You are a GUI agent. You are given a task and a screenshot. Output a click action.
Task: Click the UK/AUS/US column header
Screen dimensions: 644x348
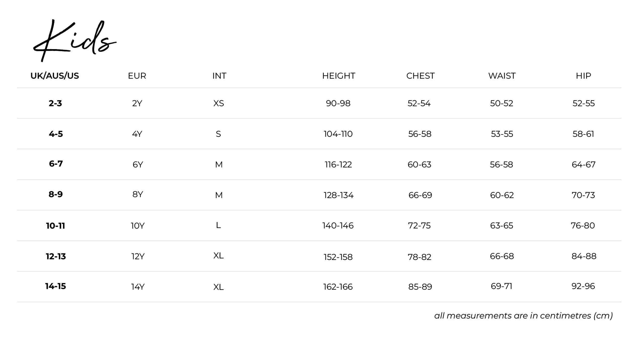(x=55, y=76)
